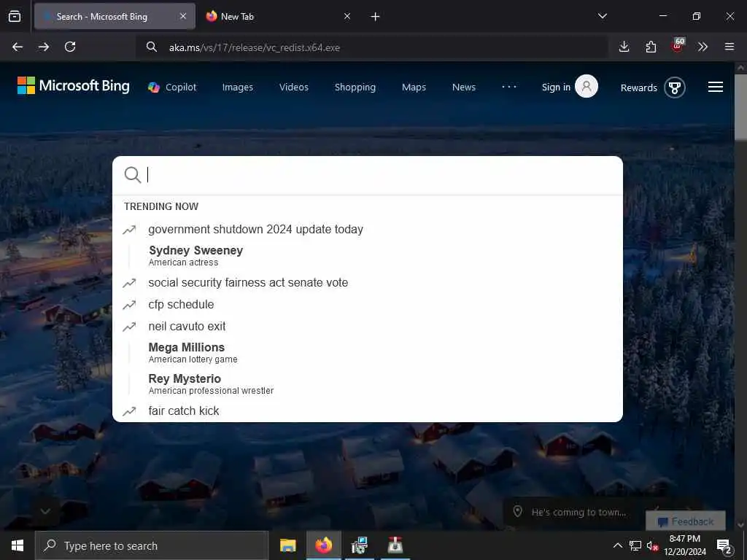The height and width of the screenshot is (560, 747).
Task: Click the trending arrow icon beside 'fair catch kick'
Action: [x=129, y=411]
